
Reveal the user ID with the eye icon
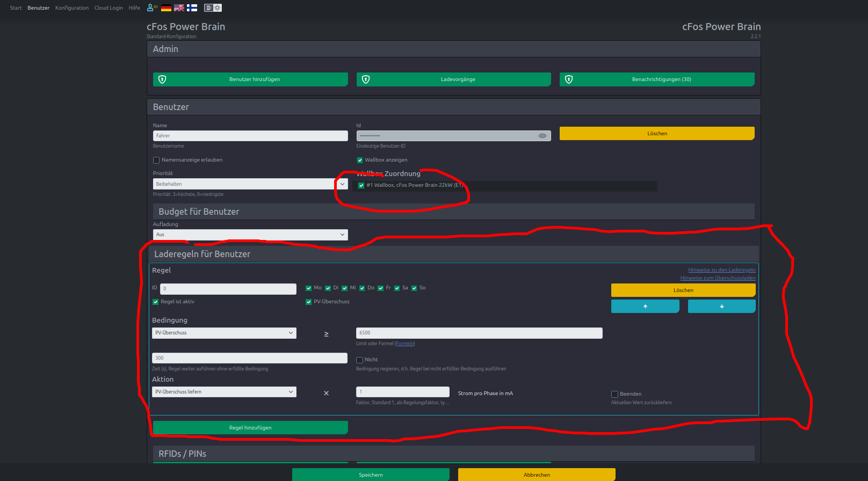542,136
